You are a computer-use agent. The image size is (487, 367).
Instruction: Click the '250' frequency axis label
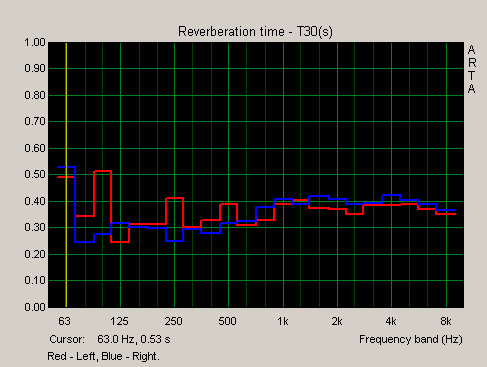173,321
